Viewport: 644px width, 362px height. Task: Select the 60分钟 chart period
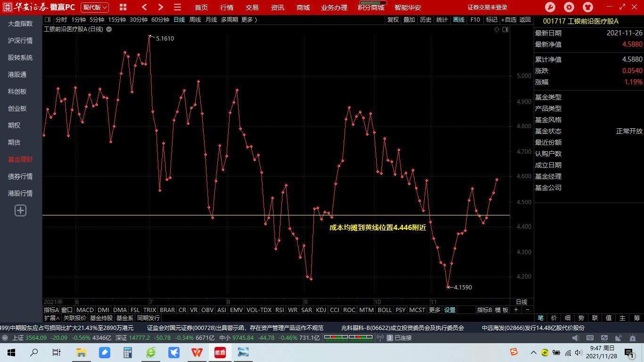pyautogui.click(x=160, y=20)
